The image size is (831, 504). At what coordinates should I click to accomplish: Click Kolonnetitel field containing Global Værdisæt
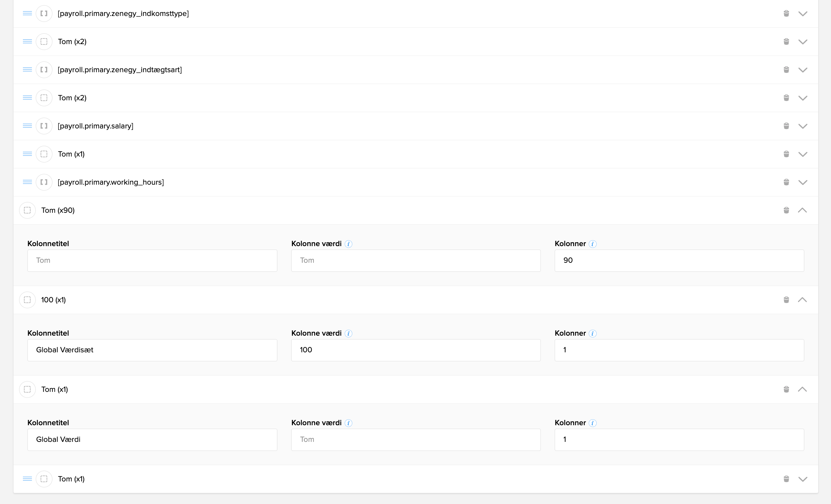pyautogui.click(x=152, y=350)
